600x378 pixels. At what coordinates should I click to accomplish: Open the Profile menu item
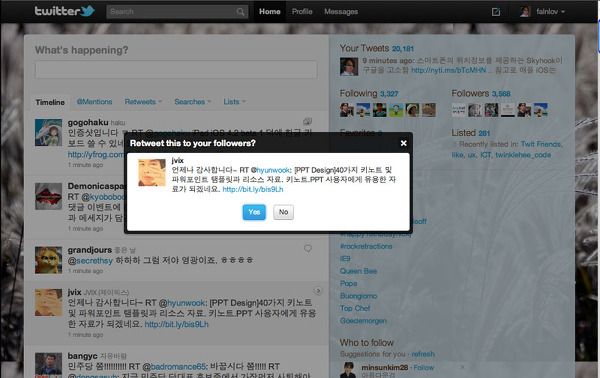pyautogui.click(x=302, y=11)
